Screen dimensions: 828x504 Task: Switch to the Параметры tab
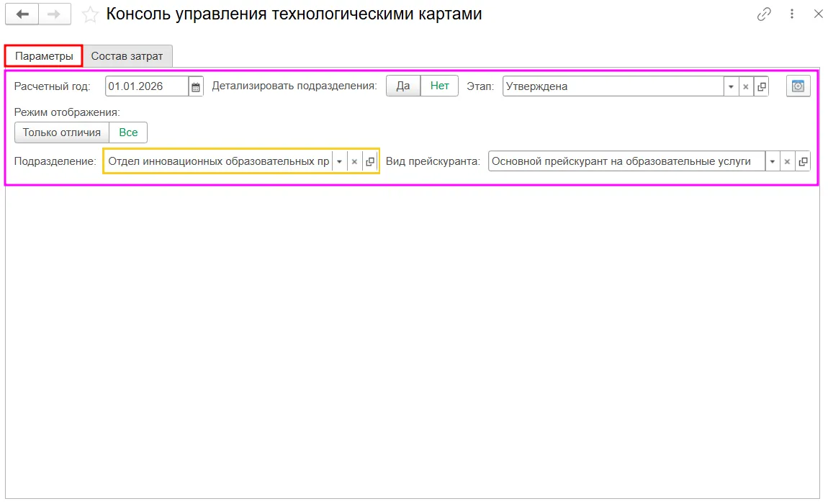(44, 56)
